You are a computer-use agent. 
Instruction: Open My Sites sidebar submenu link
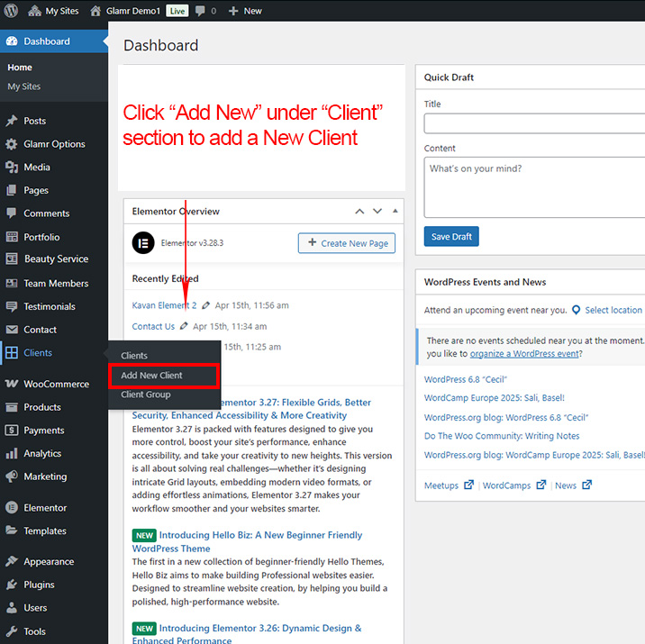(23, 86)
